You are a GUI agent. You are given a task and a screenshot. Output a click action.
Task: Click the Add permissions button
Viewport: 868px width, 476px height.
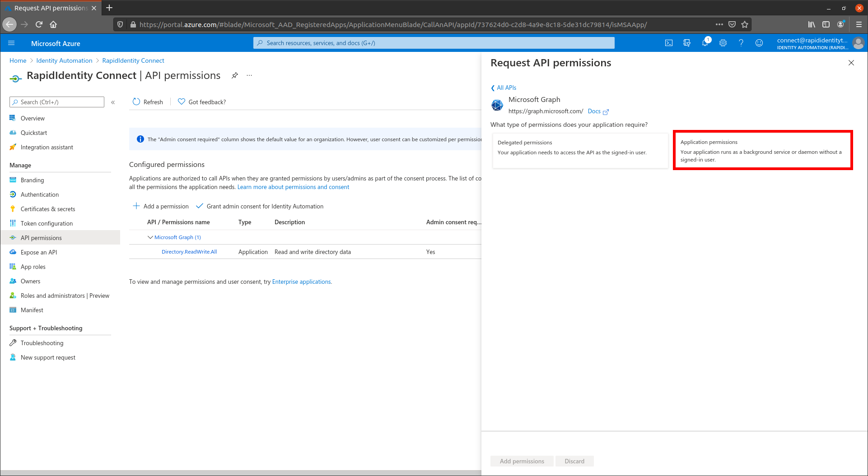point(522,461)
